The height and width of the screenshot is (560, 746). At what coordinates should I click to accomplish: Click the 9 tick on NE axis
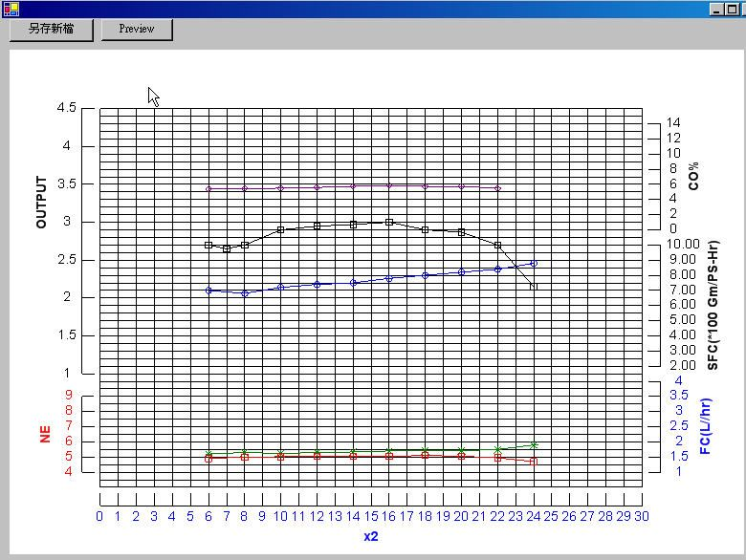(69, 395)
